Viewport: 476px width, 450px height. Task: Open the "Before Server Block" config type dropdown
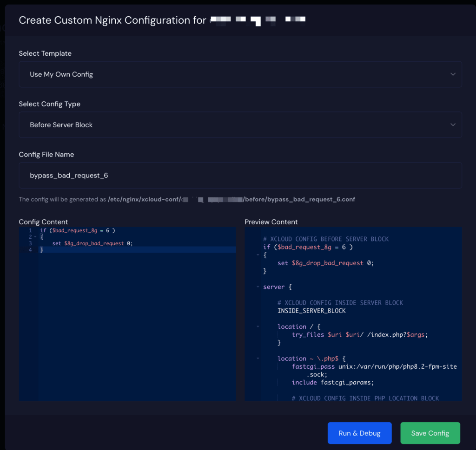[240, 124]
